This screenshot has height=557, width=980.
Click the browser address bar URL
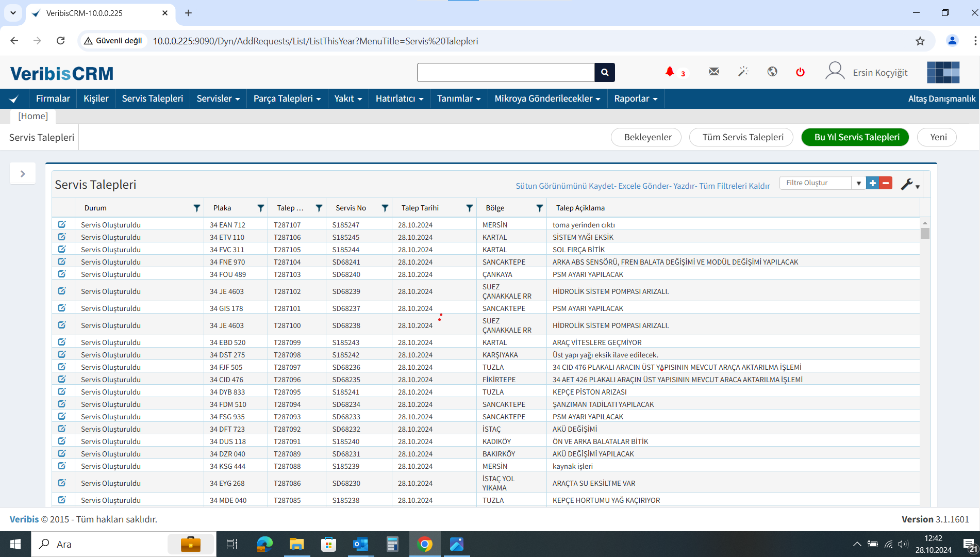315,41
